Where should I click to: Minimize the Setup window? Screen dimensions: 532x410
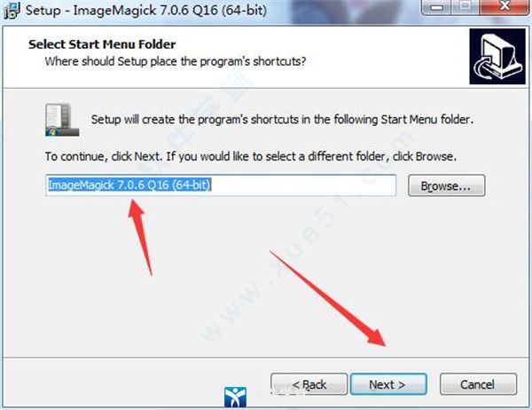coord(436,7)
